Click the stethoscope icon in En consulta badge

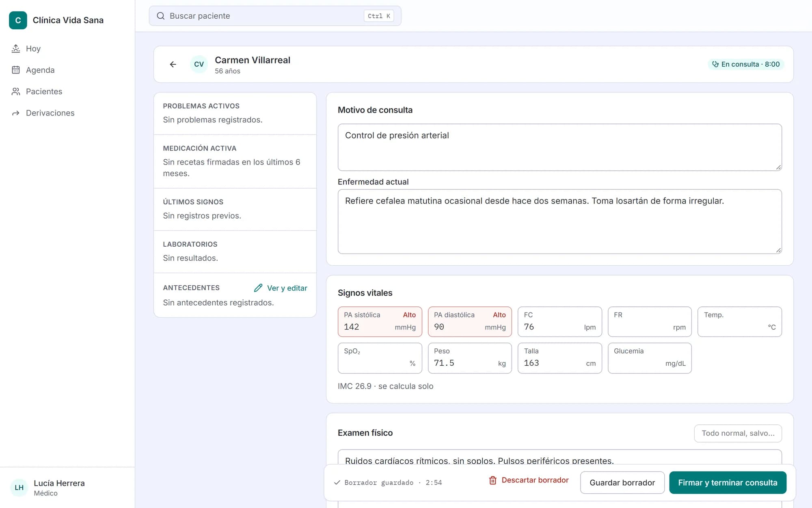pyautogui.click(x=715, y=64)
